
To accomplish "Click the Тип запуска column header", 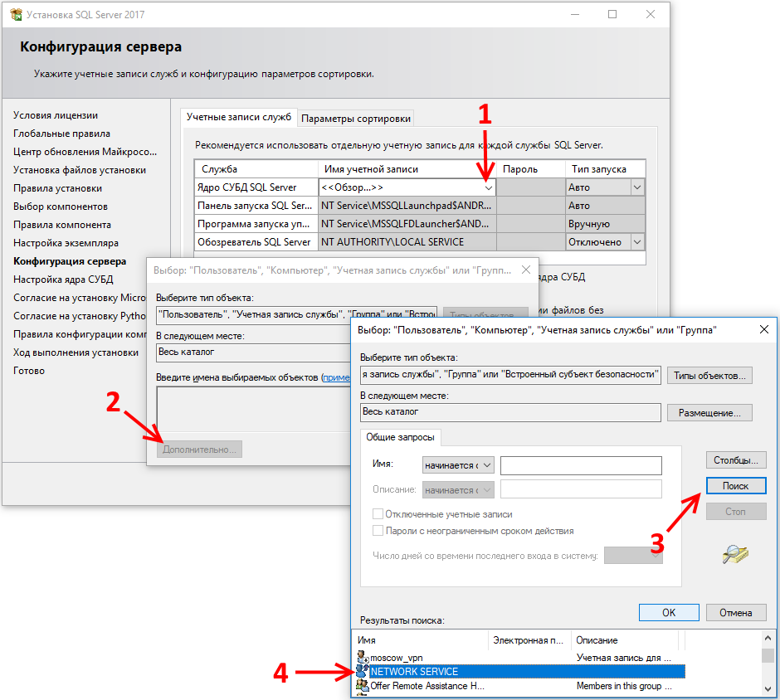I will click(606, 169).
